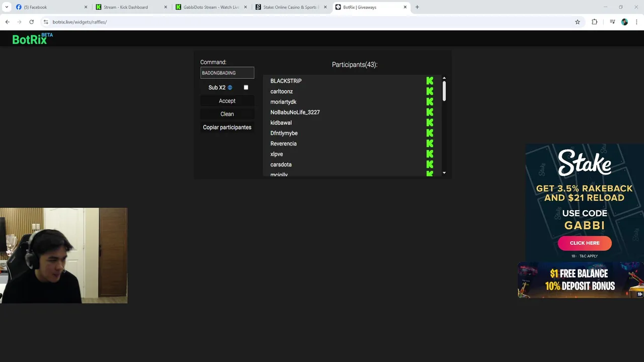
Task: Bookmark this page with the star icon
Action: point(578,22)
